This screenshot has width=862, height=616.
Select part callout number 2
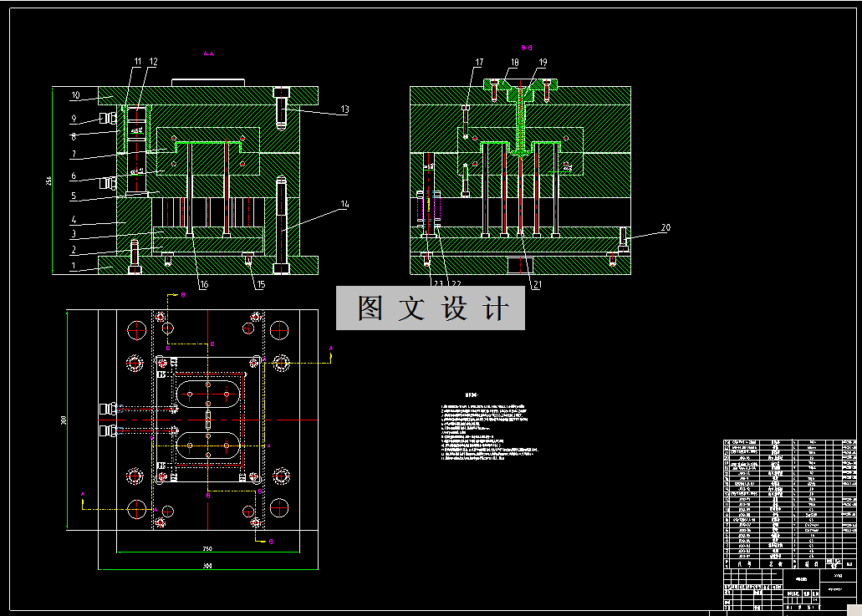[74, 250]
